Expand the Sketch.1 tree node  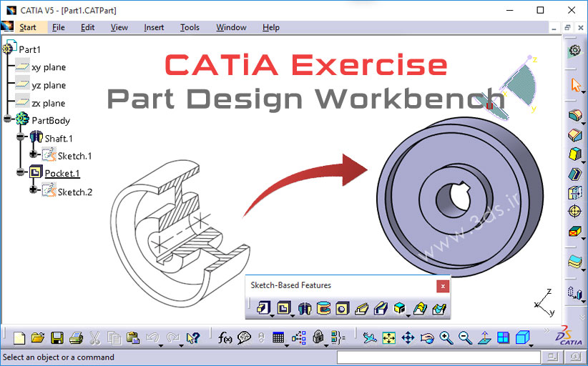34,154
